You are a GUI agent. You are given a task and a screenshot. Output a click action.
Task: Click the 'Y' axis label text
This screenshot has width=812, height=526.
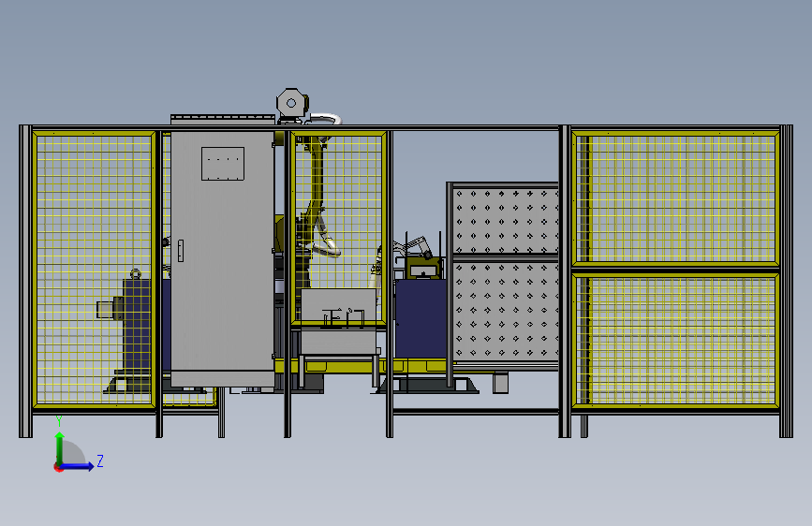pyautogui.click(x=59, y=420)
